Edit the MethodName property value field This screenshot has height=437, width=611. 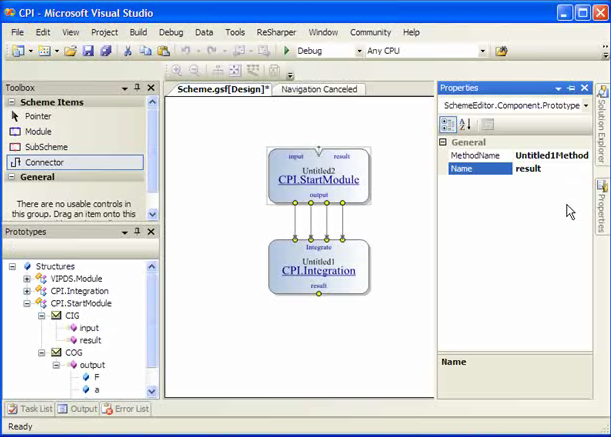551,155
